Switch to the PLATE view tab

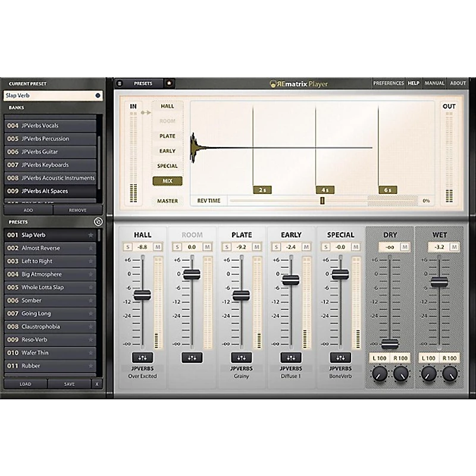(x=167, y=136)
